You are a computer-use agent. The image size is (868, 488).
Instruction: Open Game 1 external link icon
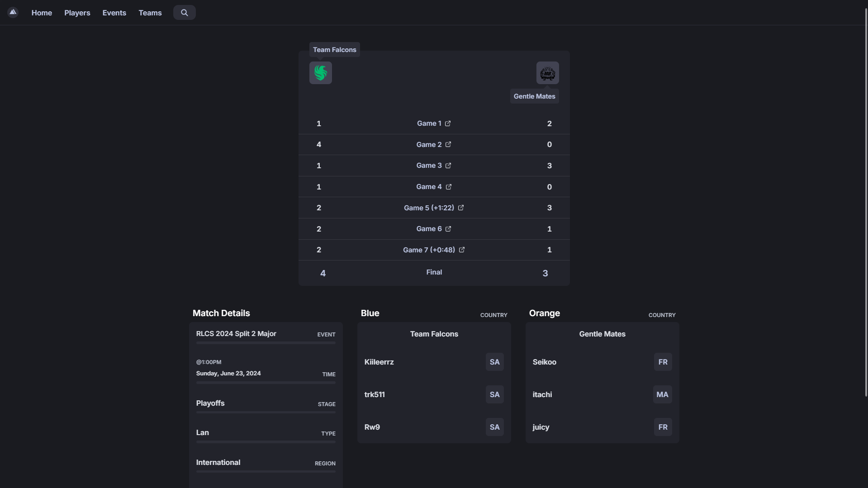pyautogui.click(x=448, y=123)
